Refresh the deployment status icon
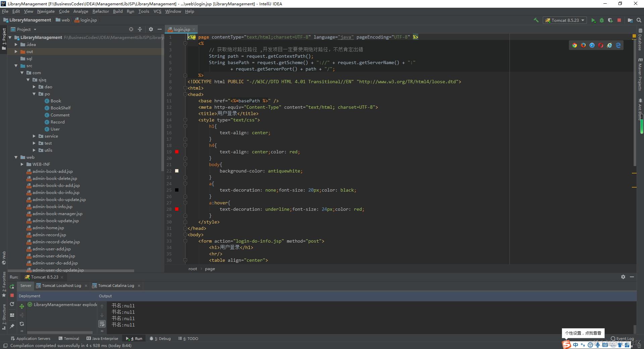644x349 pixels. pos(22,324)
